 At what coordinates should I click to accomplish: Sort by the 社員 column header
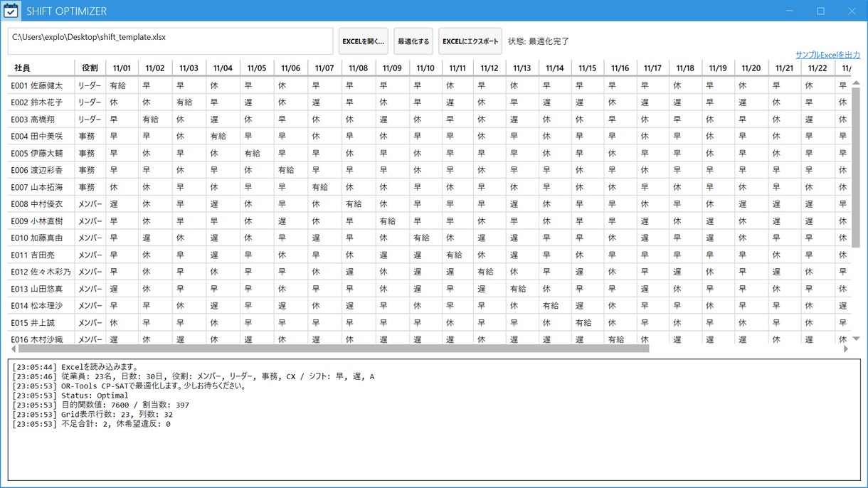pyautogui.click(x=41, y=68)
